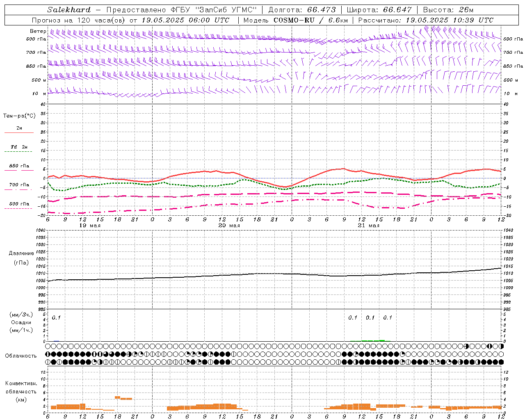Click the Облачность cloud cover label
The height and width of the screenshot is (420, 525).
[x=21, y=356]
